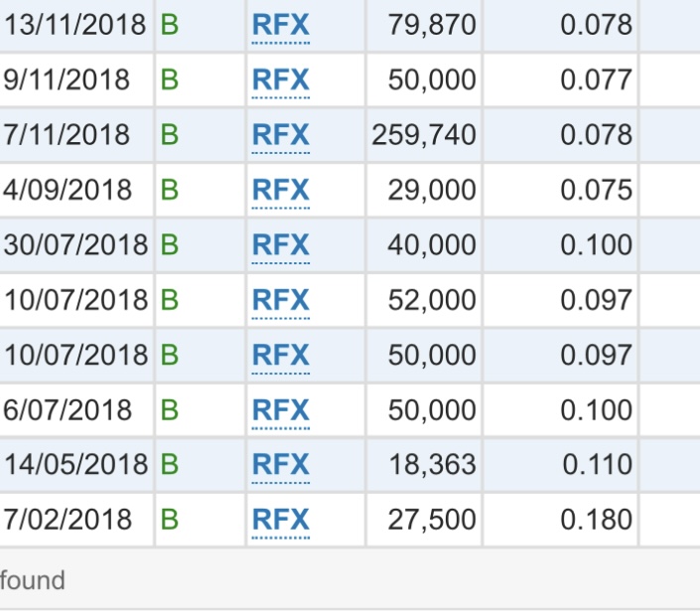Click price 0.100 in 6/07/2018 row
The height and width of the screenshot is (616, 700).
[596, 410]
